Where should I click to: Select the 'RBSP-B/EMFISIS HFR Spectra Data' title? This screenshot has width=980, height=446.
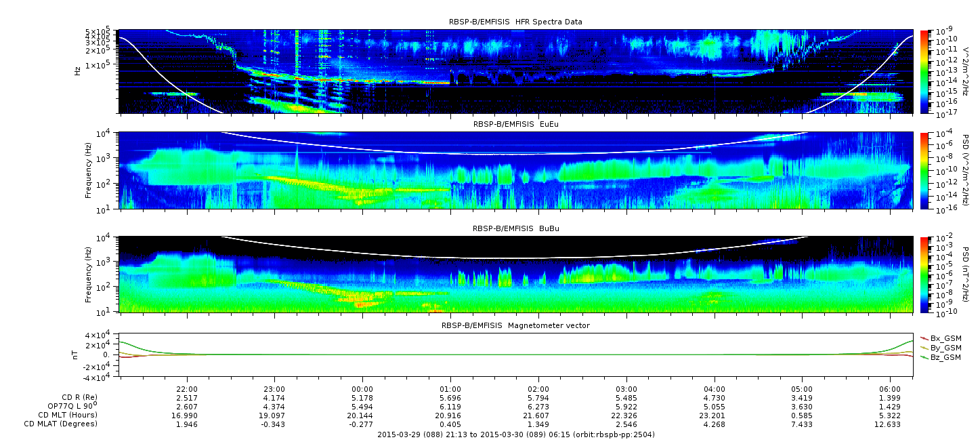point(515,22)
